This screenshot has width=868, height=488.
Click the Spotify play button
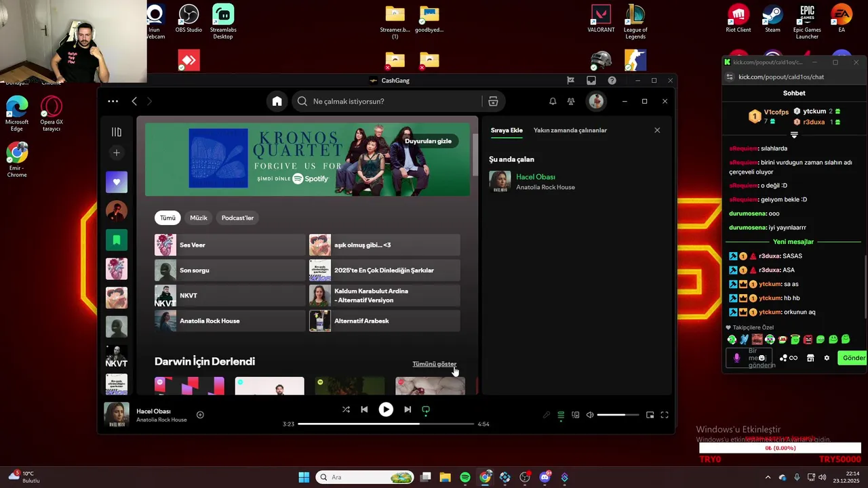coord(386,409)
